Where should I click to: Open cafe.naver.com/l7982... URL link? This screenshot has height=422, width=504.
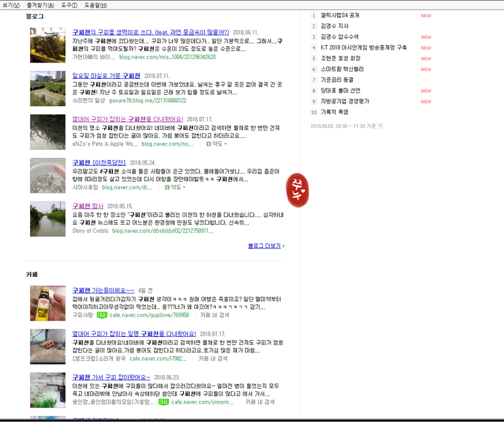tap(158, 359)
